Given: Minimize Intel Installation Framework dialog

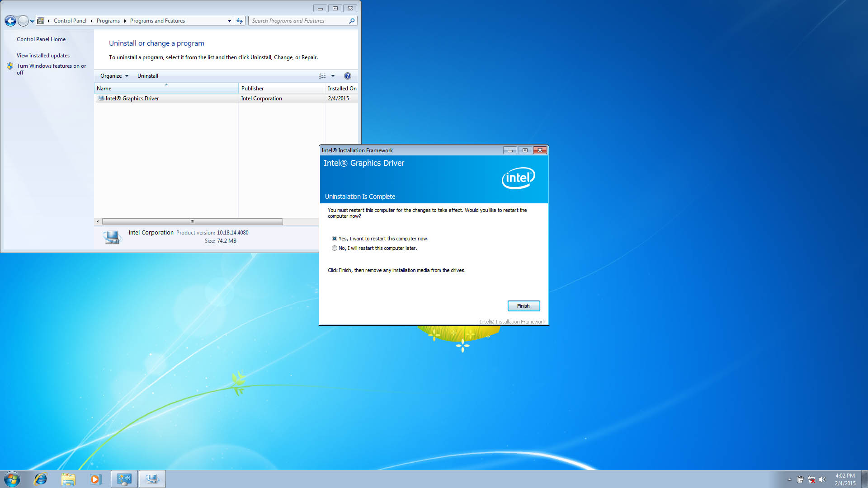Looking at the screenshot, I should (x=510, y=150).
